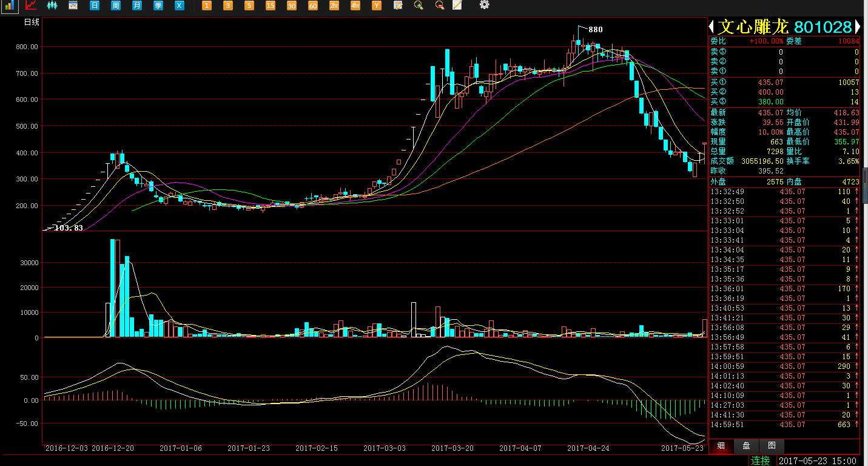Select monthly period 月 button
The height and width of the screenshot is (466, 868).
136,5
